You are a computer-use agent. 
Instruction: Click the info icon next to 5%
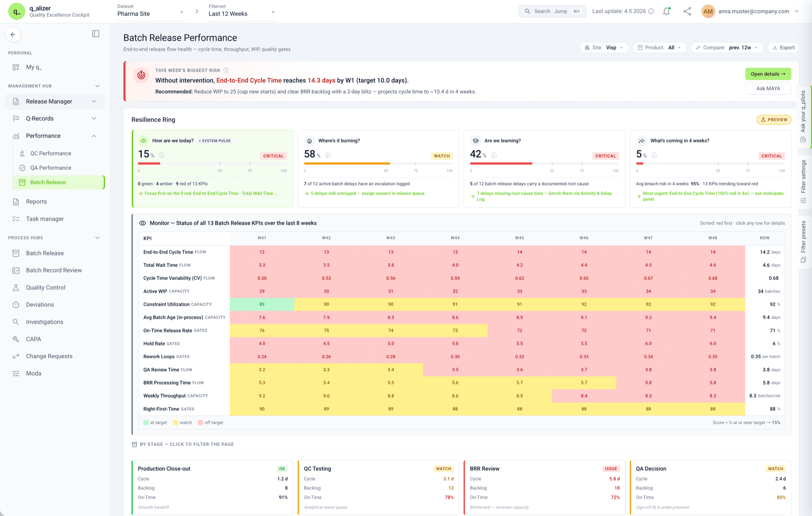point(654,155)
